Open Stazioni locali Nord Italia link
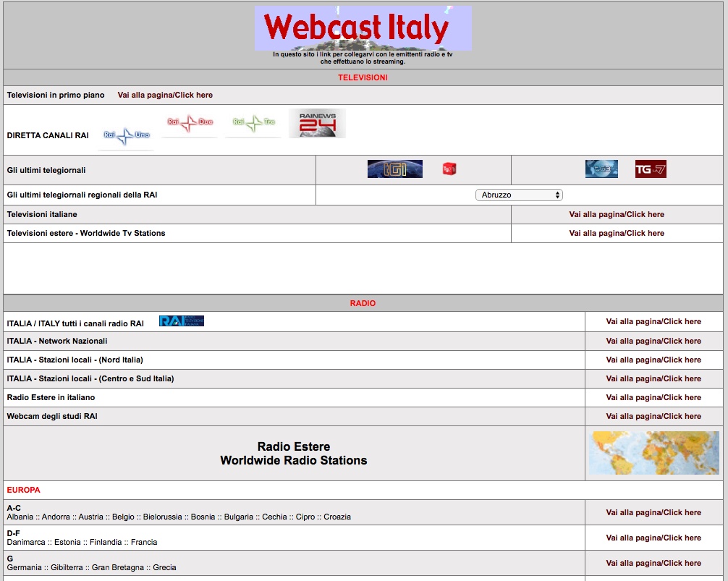This screenshot has height=581, width=728. [x=653, y=360]
